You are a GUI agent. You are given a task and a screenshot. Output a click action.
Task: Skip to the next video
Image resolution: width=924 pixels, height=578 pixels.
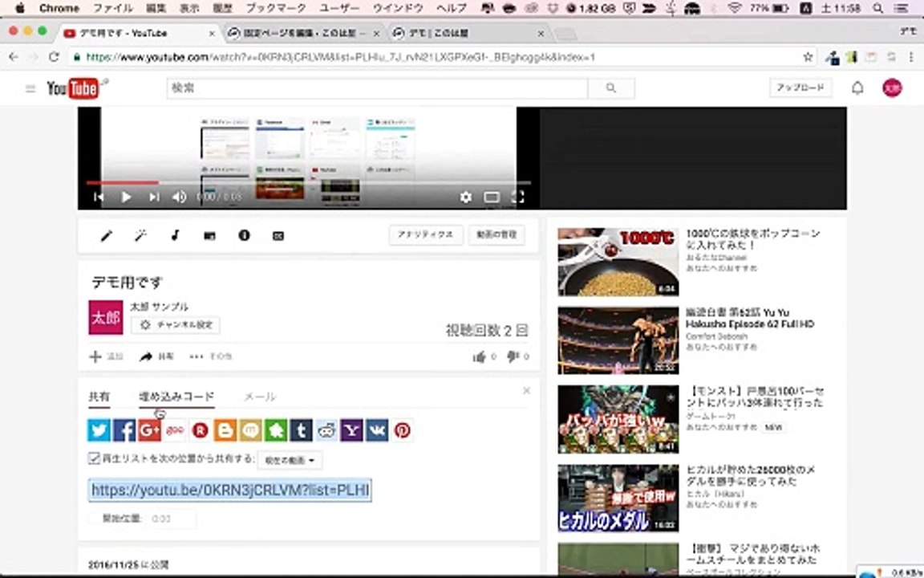pos(154,197)
